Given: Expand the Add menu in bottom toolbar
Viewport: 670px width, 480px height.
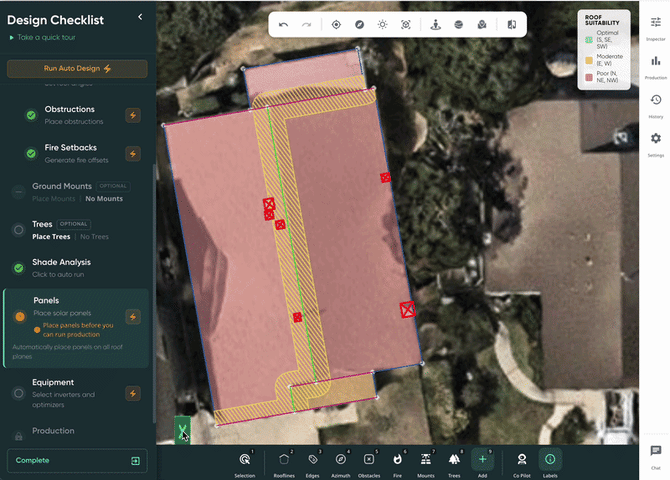Looking at the screenshot, I should pos(482,459).
